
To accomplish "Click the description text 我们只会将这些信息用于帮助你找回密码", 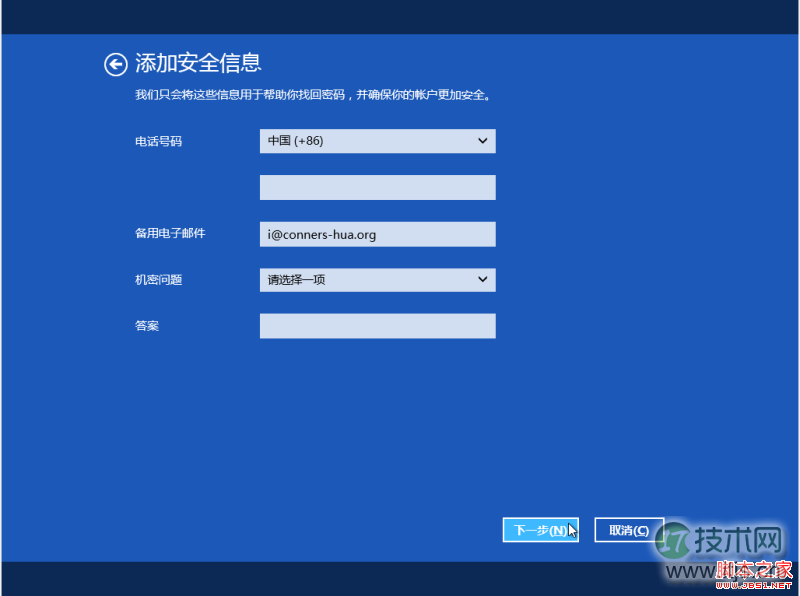I will [x=240, y=95].
